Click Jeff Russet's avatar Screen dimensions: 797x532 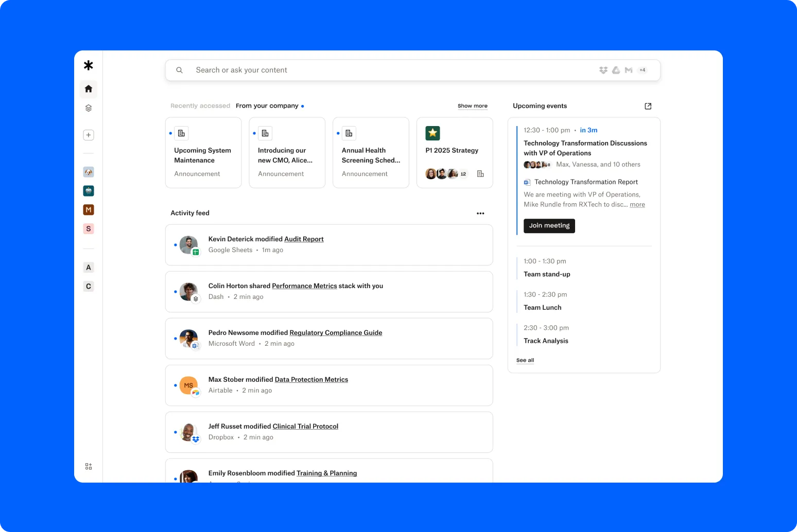click(x=189, y=432)
